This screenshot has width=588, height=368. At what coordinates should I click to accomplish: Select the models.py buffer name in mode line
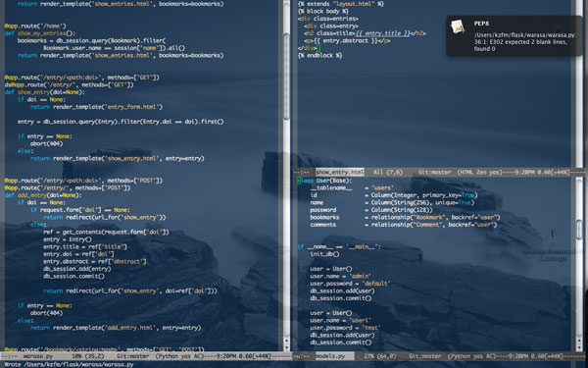[x=330, y=356]
